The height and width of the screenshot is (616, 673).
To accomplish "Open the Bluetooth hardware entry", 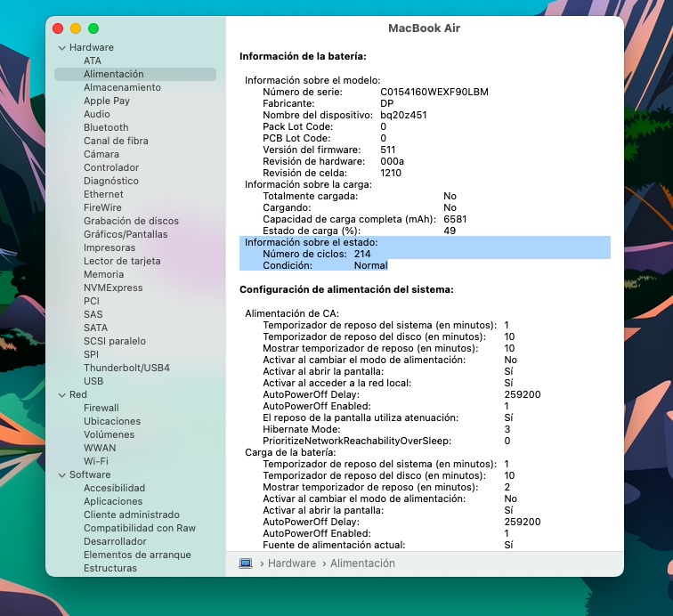I will [x=106, y=127].
